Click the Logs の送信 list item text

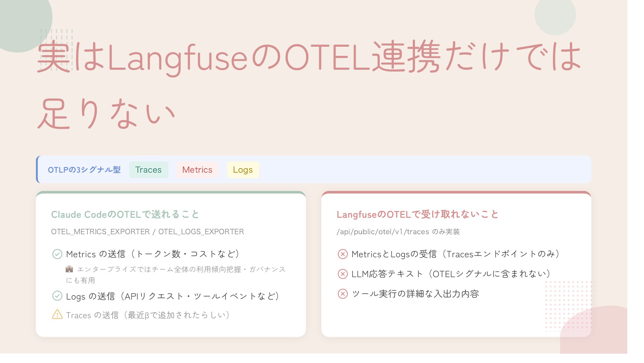click(173, 296)
